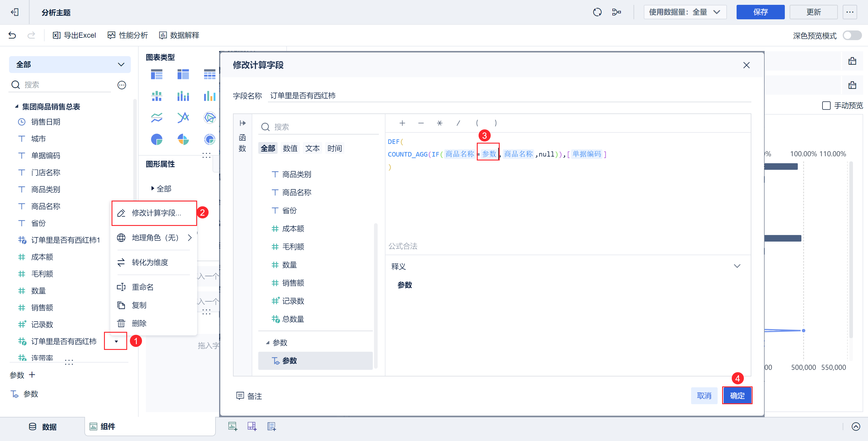The height and width of the screenshot is (441, 868).
Task: Collapse the 释义 section chevron
Action: (737, 266)
